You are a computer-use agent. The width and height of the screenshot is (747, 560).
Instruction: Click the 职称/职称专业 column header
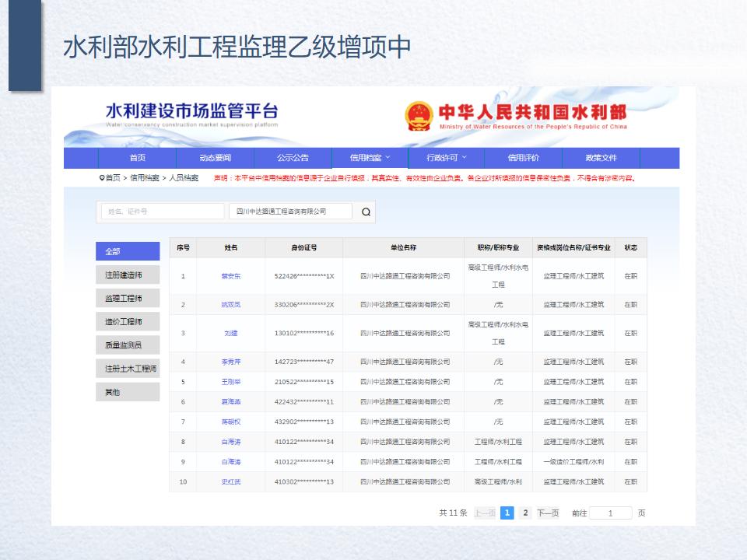point(498,247)
